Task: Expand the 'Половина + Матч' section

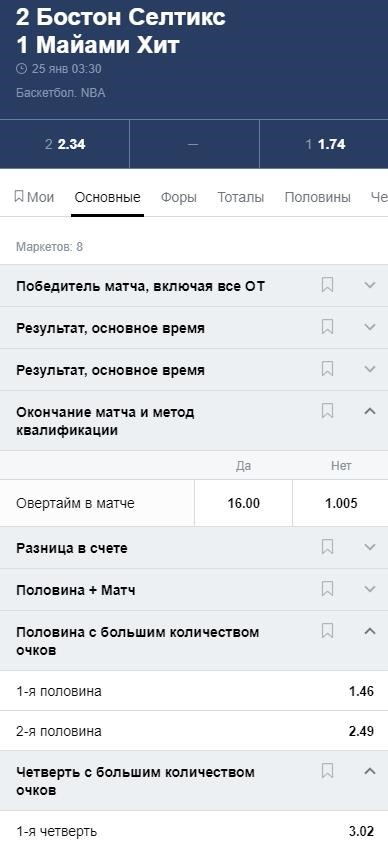Action: coord(370,589)
